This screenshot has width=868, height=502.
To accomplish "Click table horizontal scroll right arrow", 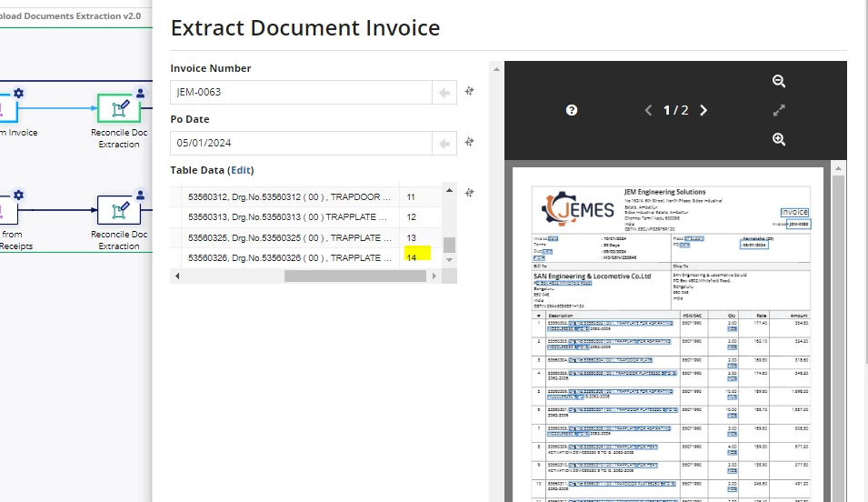I will coord(434,276).
